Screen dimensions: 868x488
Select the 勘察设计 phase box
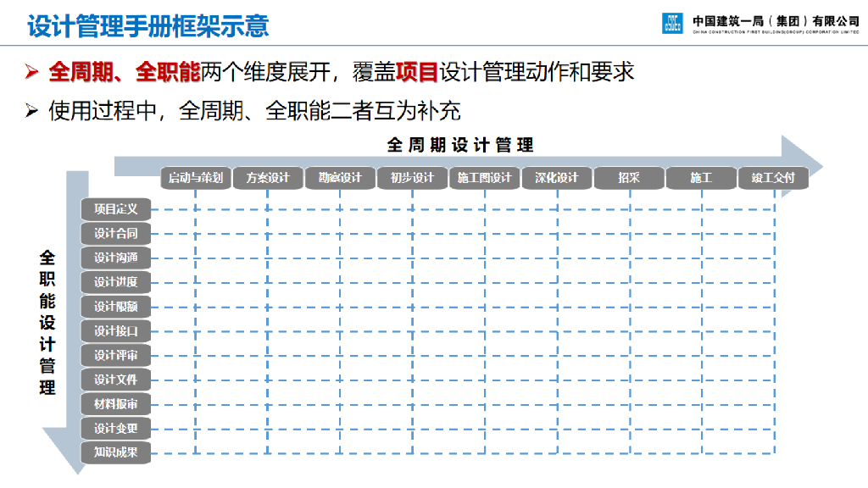tap(340, 178)
